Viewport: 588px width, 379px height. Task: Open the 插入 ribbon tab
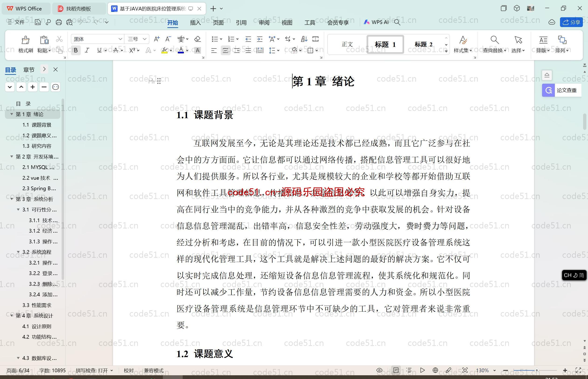pyautogui.click(x=195, y=22)
